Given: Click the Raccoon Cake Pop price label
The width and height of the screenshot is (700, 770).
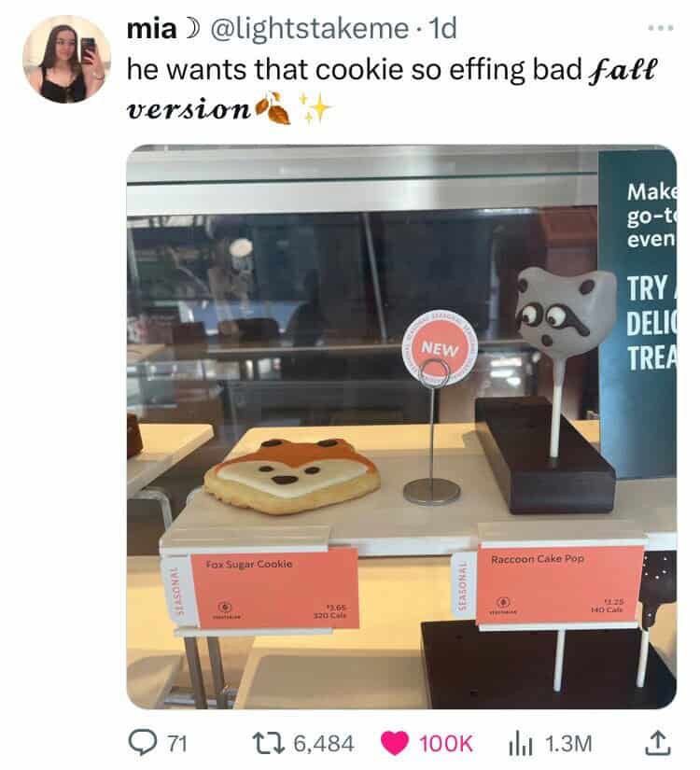Looking at the screenshot, I should coord(559,584).
